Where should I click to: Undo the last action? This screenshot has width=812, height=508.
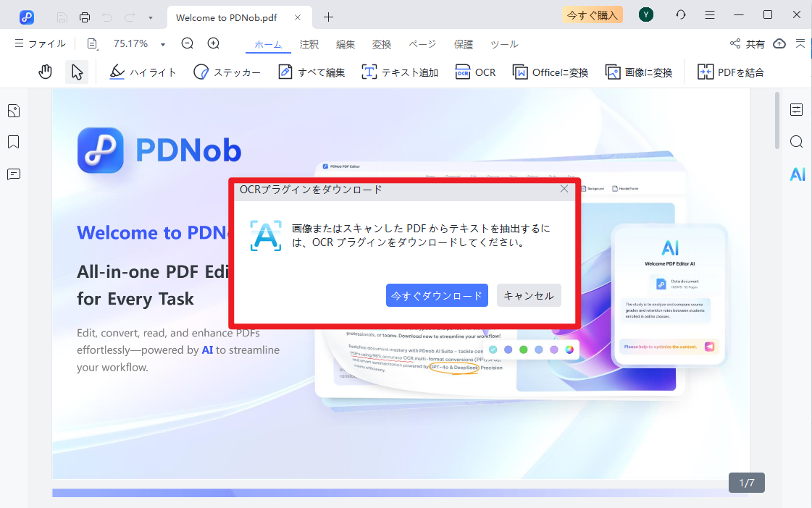(x=107, y=17)
